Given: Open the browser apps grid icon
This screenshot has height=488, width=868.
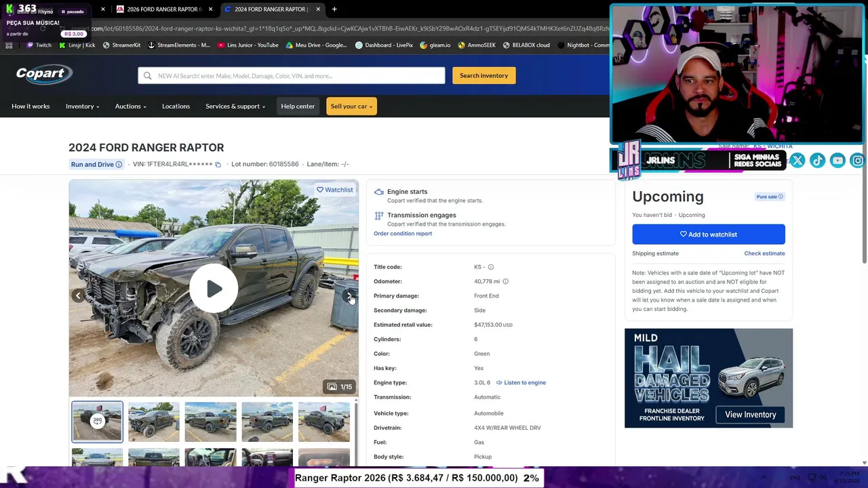Looking at the screenshot, I should pyautogui.click(x=9, y=45).
